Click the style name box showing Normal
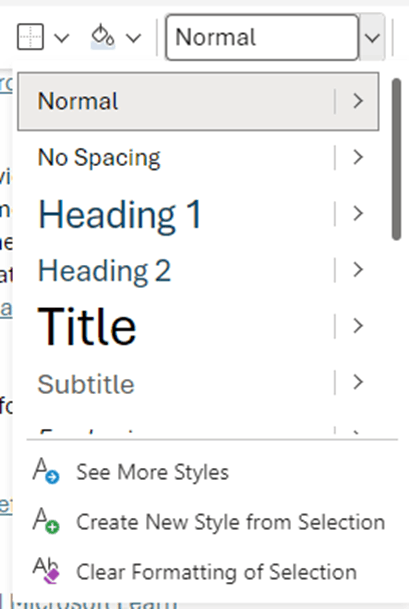This screenshot has width=409, height=609. [x=262, y=37]
